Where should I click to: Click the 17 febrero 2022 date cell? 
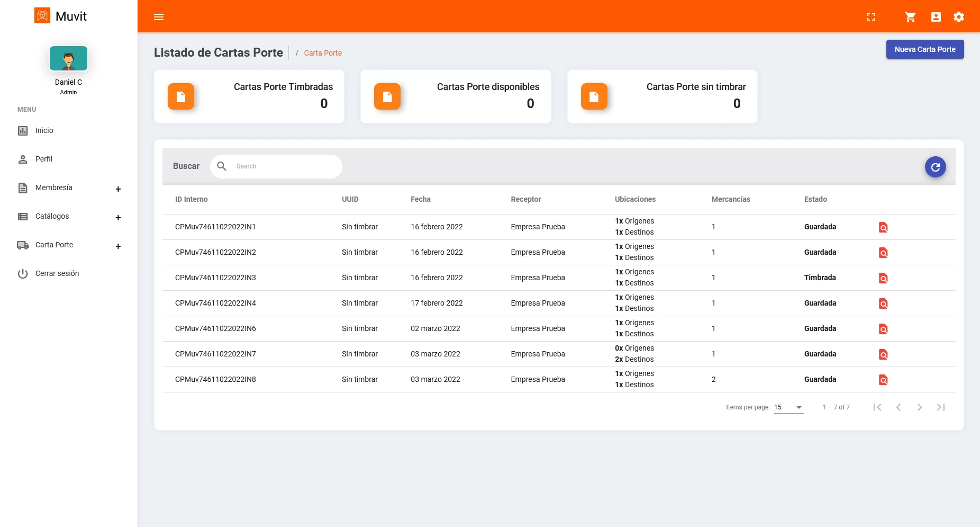437,303
